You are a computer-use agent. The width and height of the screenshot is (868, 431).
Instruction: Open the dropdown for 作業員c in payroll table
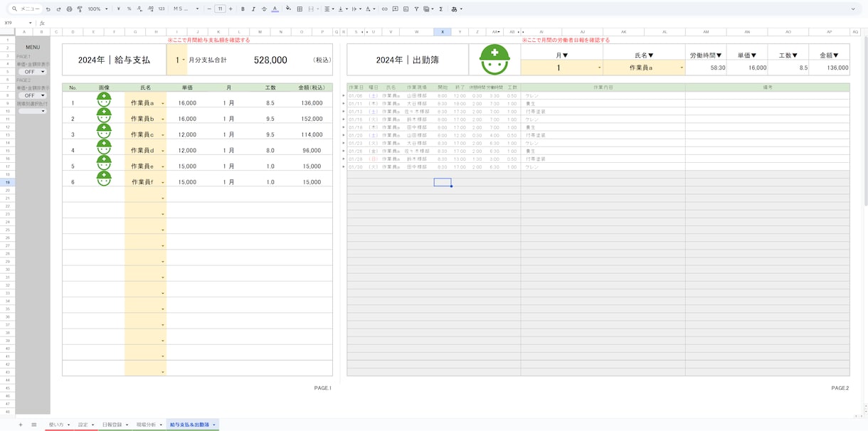click(163, 135)
